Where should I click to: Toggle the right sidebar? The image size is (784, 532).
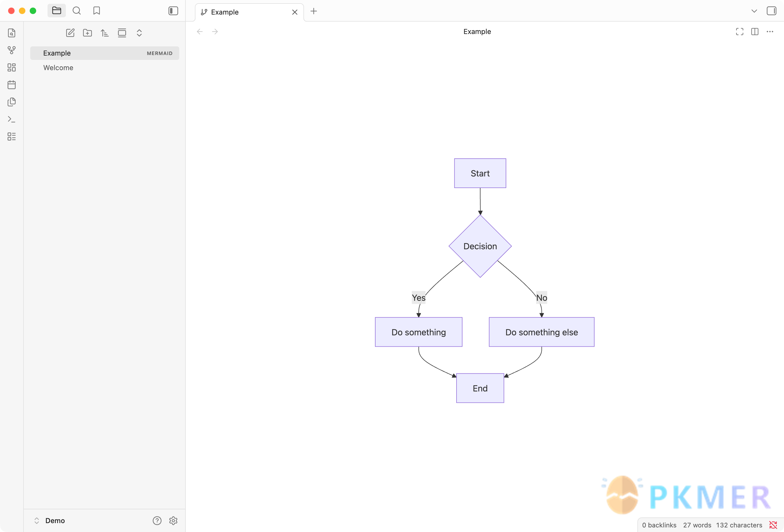tap(771, 11)
